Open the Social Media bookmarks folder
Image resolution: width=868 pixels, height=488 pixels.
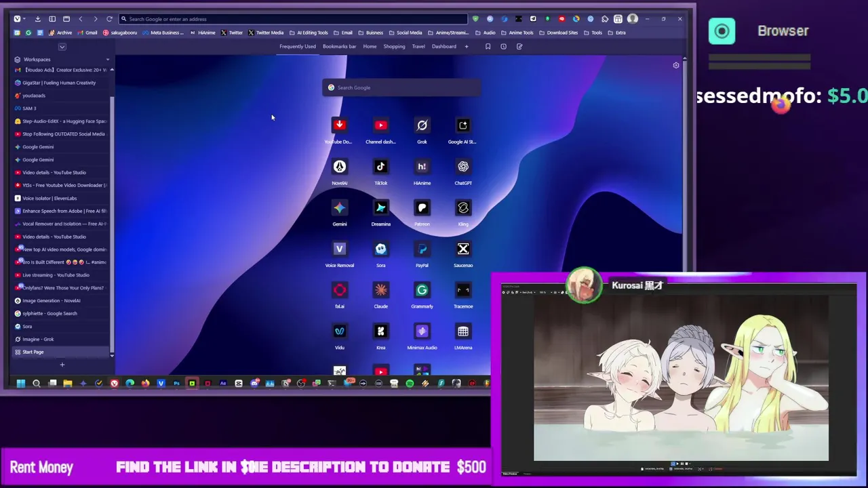pos(405,33)
